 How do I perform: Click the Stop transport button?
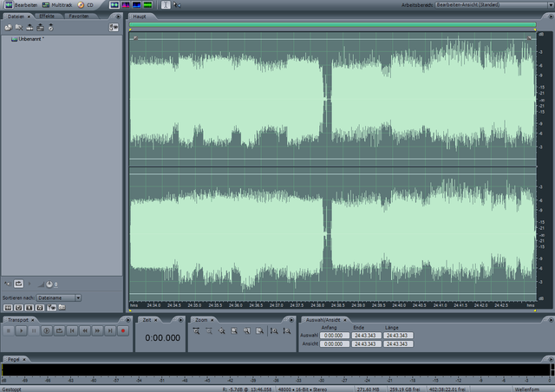pyautogui.click(x=9, y=330)
